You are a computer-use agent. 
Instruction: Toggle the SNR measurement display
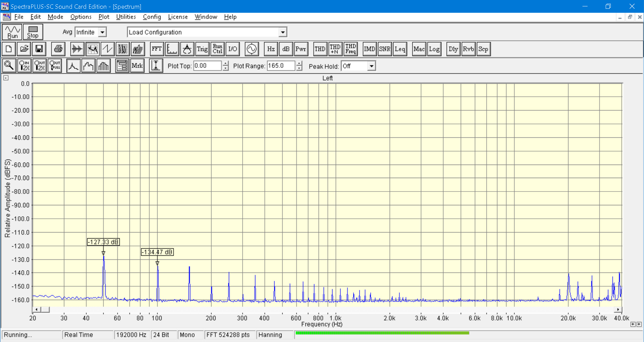point(385,49)
